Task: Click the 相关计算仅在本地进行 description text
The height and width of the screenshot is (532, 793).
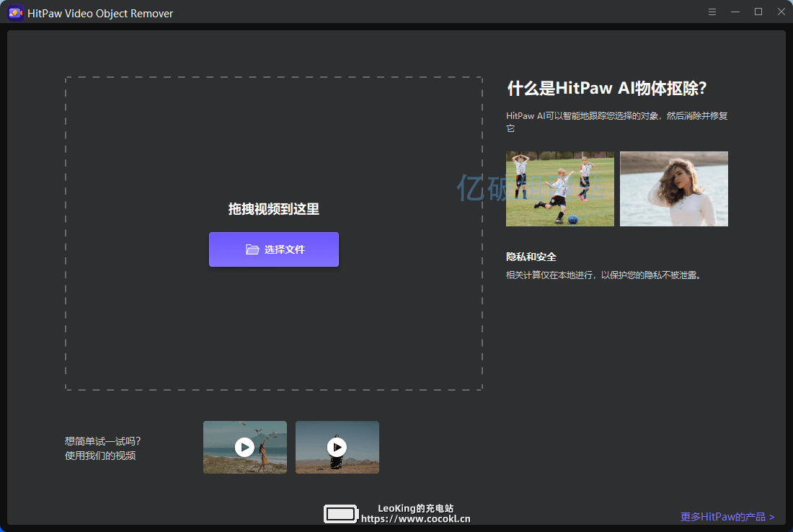Action: pyautogui.click(x=604, y=275)
